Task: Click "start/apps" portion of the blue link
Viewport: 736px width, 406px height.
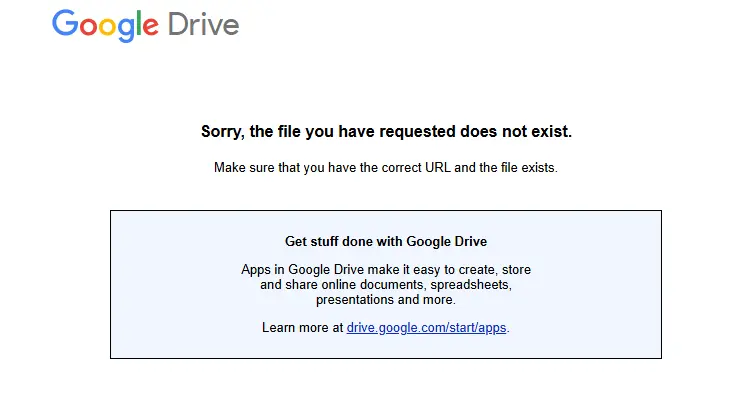Action: click(x=478, y=328)
